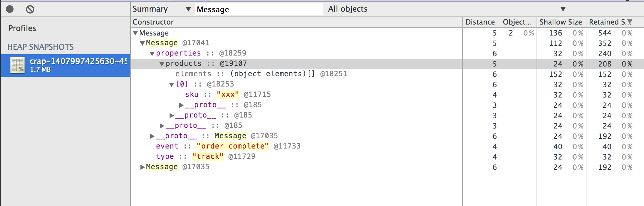Expand the __proto__ Message @17035 node
This screenshot has width=644, height=206.
tap(152, 136)
